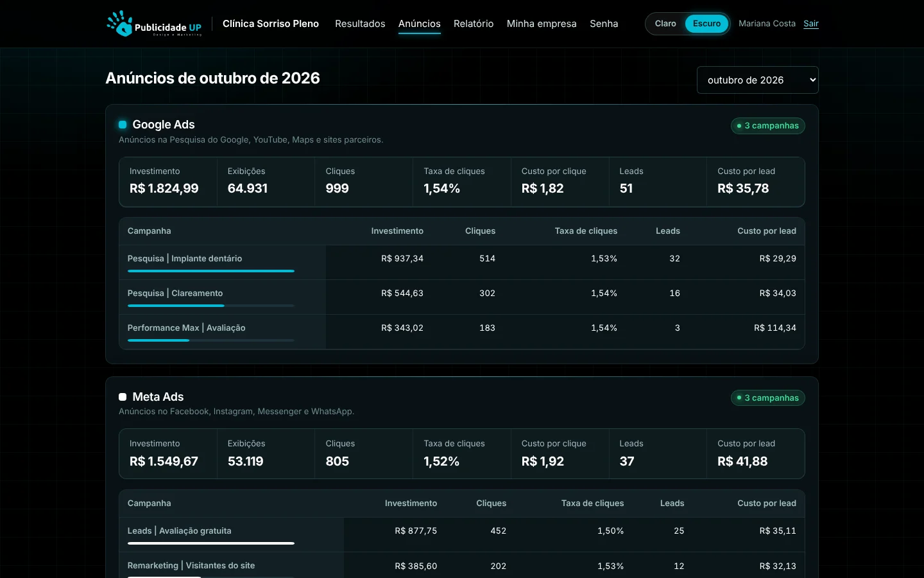Click the Publicidade UP logo
Screen dimensions: 924x578
154,24
